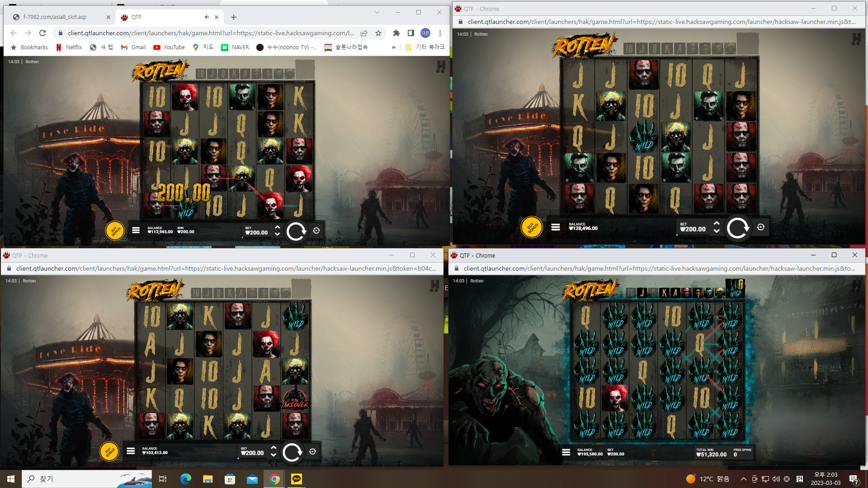868x488 pixels.
Task: Mute the QTP tab audio
Action: pos(207,17)
